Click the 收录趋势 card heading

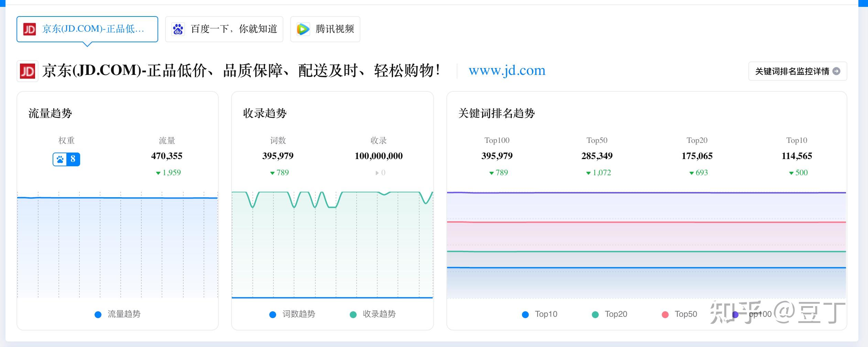point(265,113)
